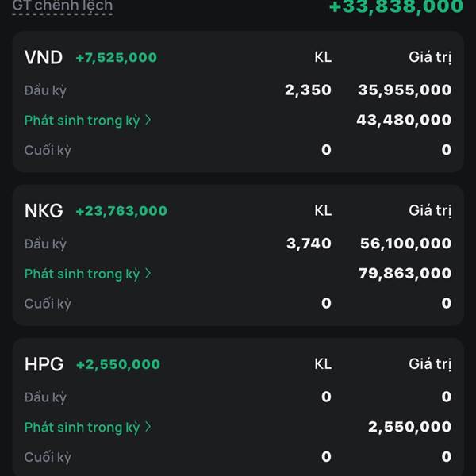The image size is (476, 476).
Task: Expand the NKG 'Phát sinh trong kỳ' chevron
Action: (x=148, y=274)
